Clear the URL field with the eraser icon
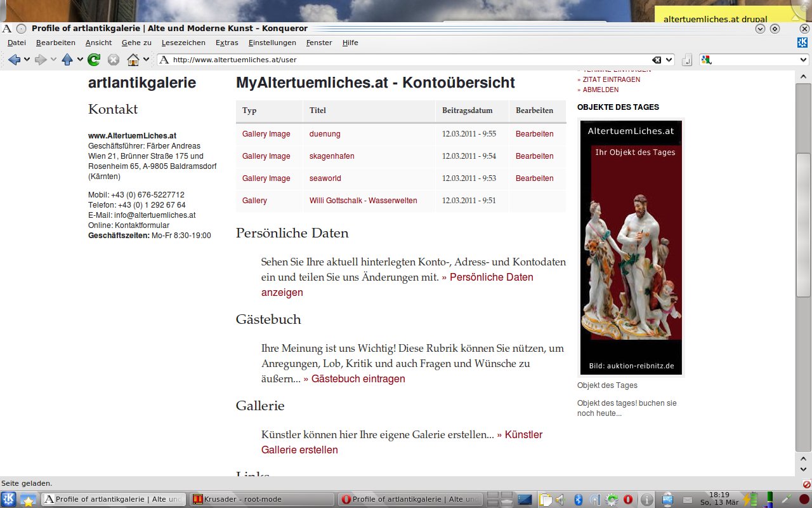Image resolution: width=812 pixels, height=508 pixels. pyautogui.click(x=657, y=60)
